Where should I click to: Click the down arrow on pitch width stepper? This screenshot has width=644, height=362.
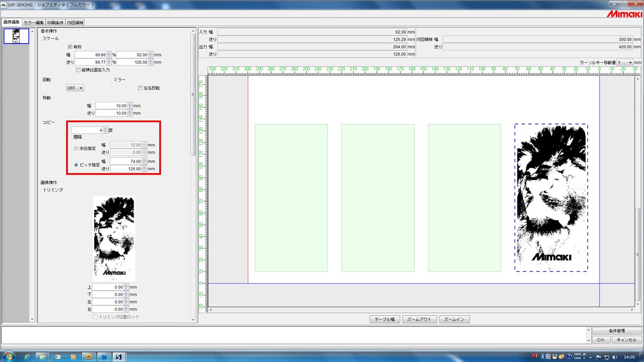tap(143, 163)
